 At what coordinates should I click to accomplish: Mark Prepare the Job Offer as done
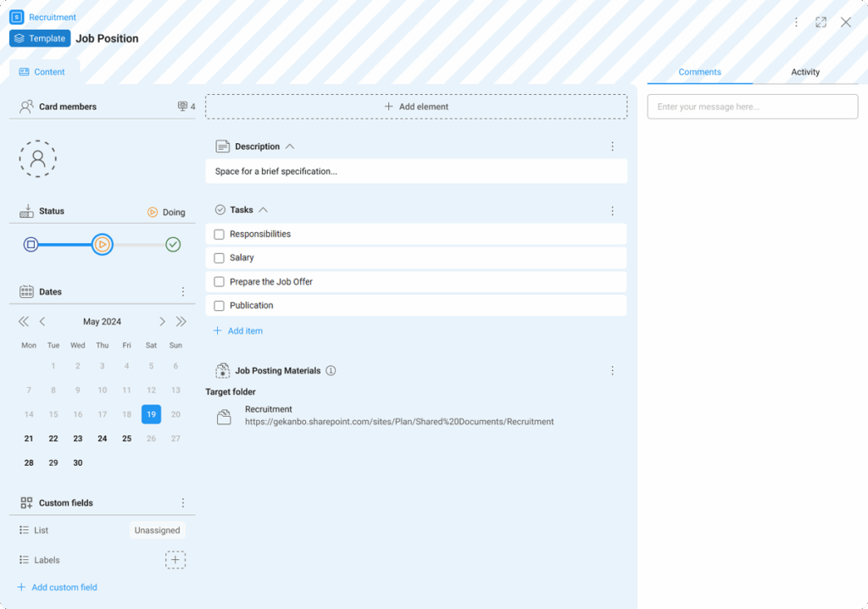pyautogui.click(x=220, y=281)
